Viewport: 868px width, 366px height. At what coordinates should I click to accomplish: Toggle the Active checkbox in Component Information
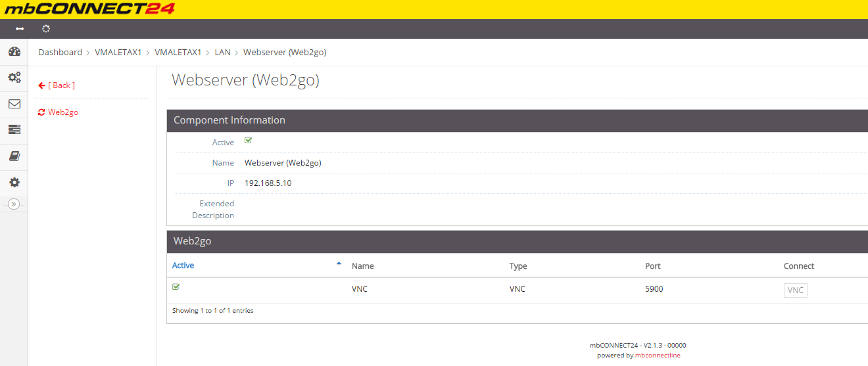tap(249, 140)
